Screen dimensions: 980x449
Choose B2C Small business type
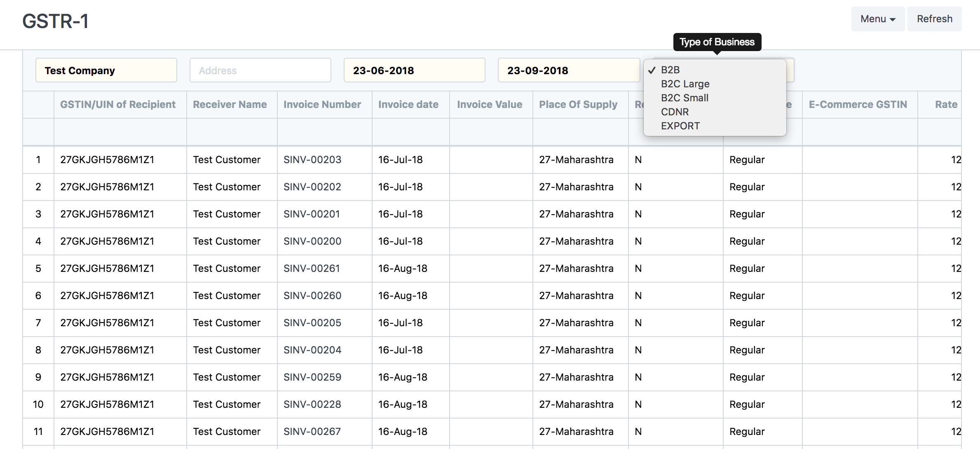point(715,98)
